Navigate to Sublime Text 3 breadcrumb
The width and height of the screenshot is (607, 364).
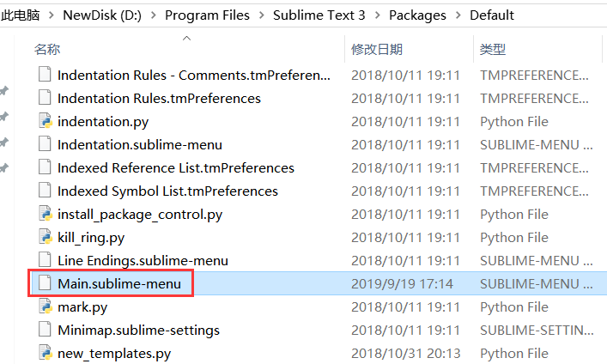pyautogui.click(x=319, y=15)
